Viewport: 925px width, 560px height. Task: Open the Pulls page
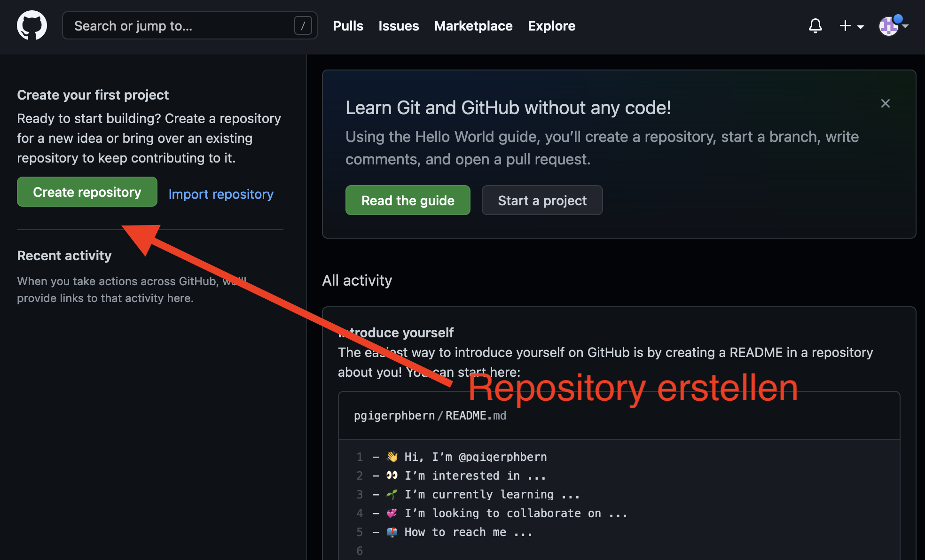pos(348,26)
